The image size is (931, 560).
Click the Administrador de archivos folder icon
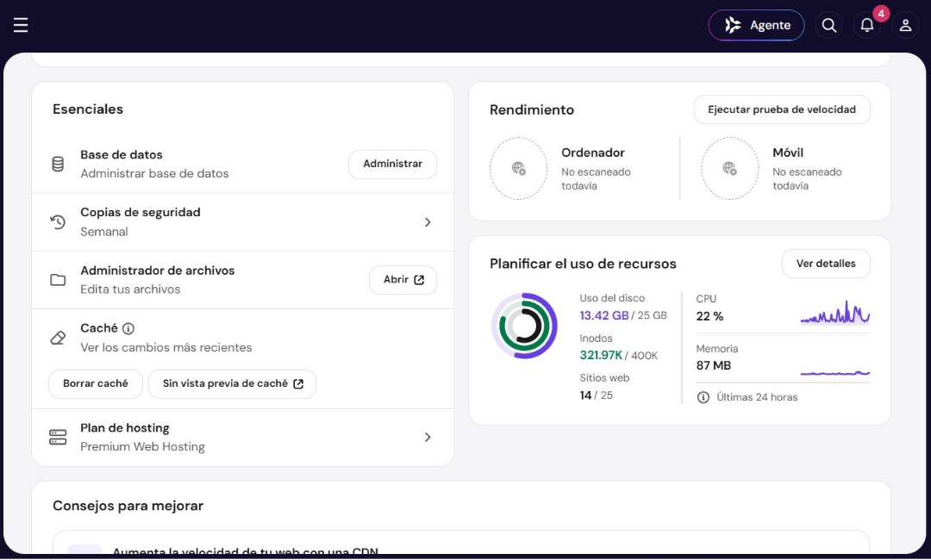pos(58,280)
